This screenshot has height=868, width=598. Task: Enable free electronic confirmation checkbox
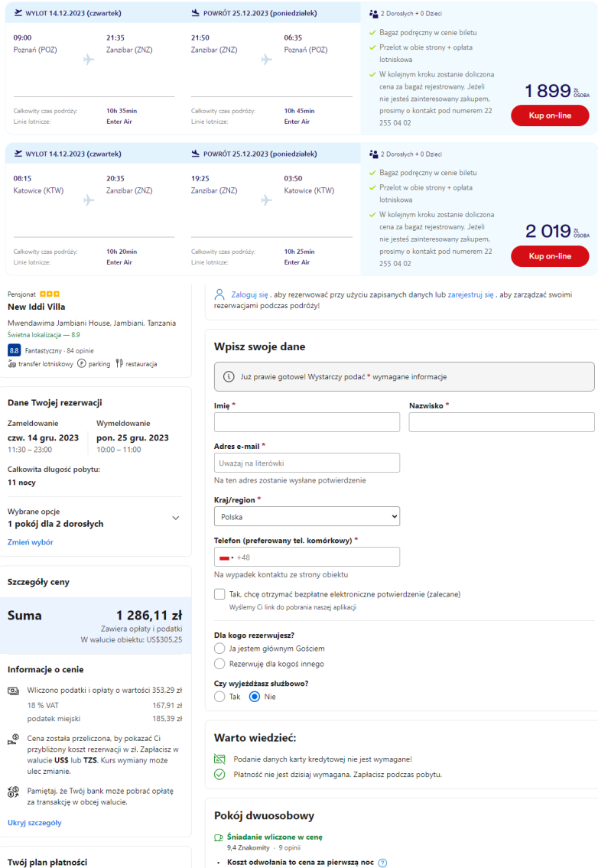coord(220,594)
